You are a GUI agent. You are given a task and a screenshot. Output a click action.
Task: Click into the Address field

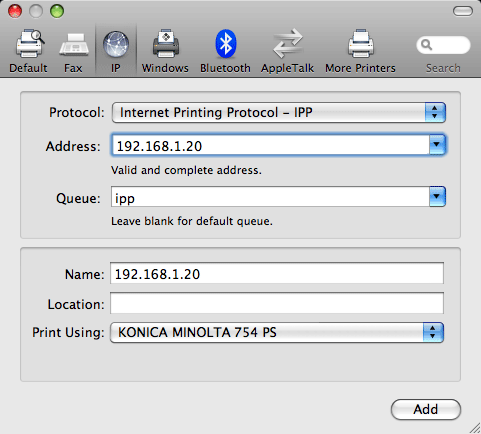[x=270, y=146]
